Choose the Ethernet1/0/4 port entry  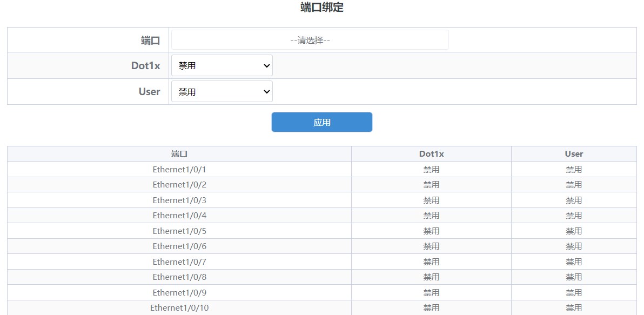coord(179,216)
